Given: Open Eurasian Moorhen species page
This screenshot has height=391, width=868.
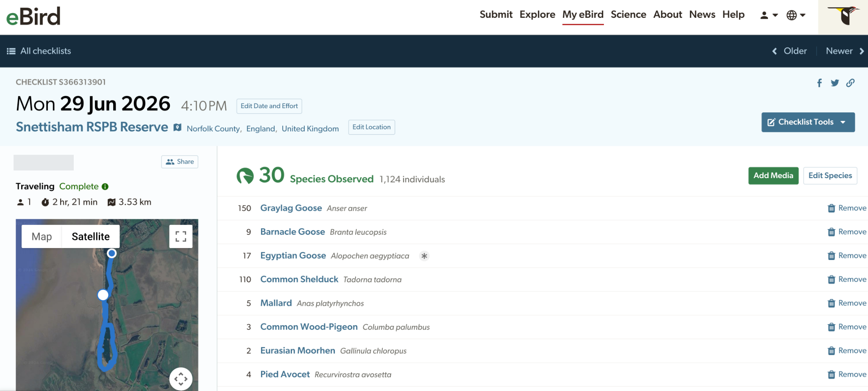Looking at the screenshot, I should click(298, 350).
